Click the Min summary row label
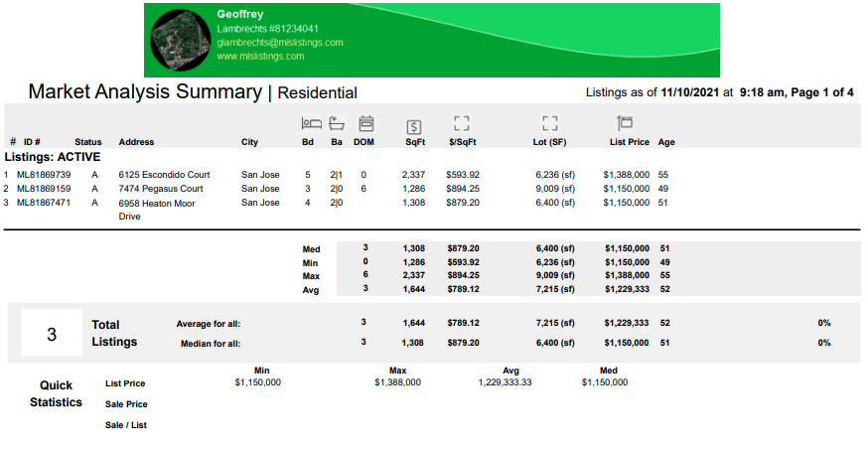This screenshot has width=868, height=451. tap(310, 263)
